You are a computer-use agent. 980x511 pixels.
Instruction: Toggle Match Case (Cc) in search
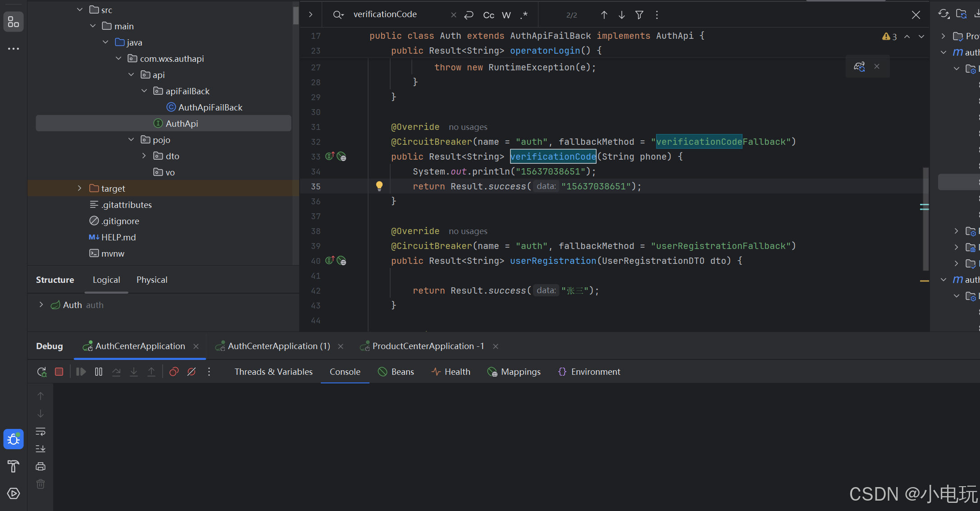pos(488,15)
